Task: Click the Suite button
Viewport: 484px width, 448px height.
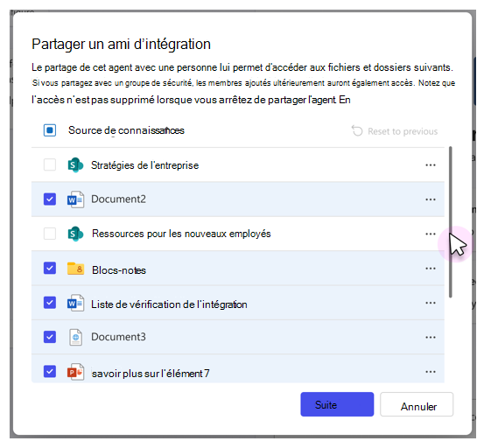Action: click(x=337, y=404)
